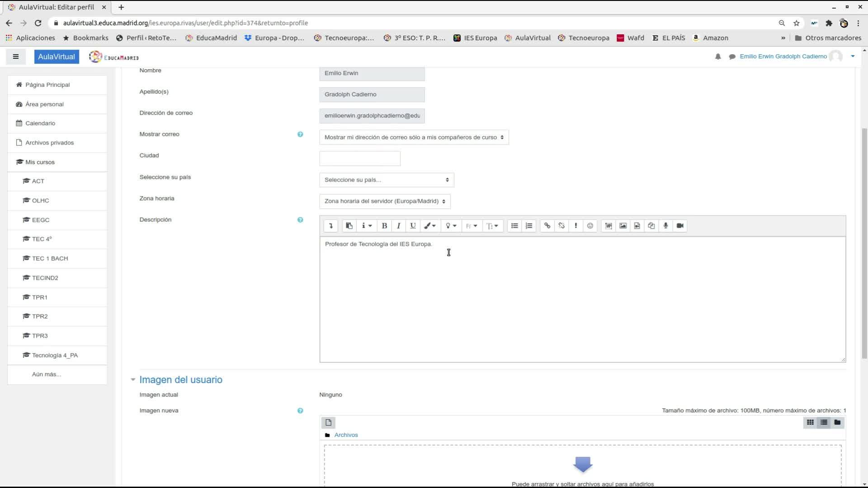Click the record audio microphone icon
Screen dimensions: 868x488
point(665,226)
